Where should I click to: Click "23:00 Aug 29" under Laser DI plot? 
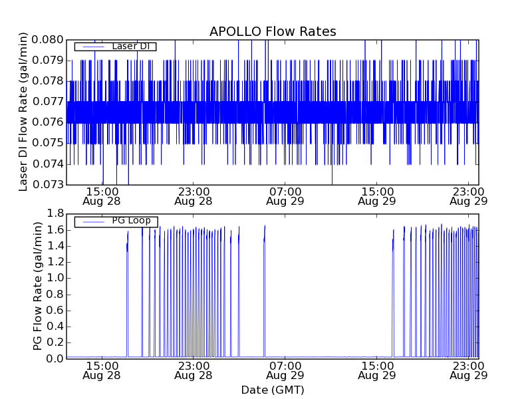pyautogui.click(x=469, y=196)
